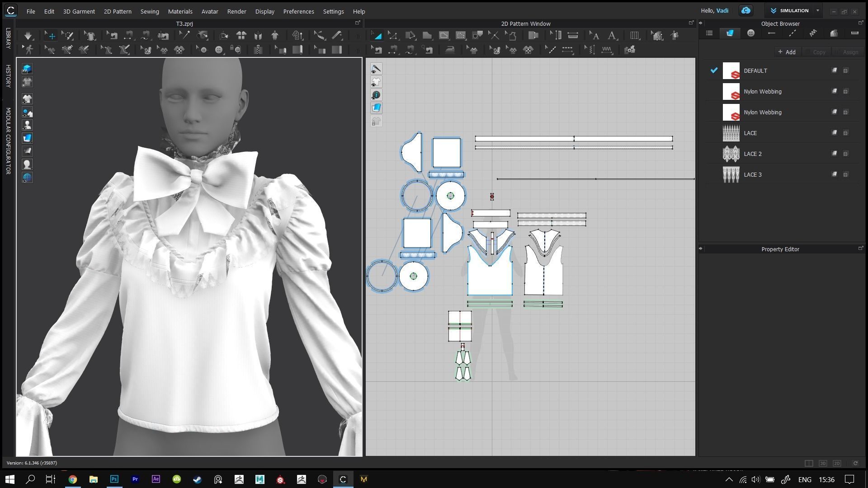Select the Zipper tool in 3D toolbar
Screen dimensions: 868x488
click(x=258, y=50)
